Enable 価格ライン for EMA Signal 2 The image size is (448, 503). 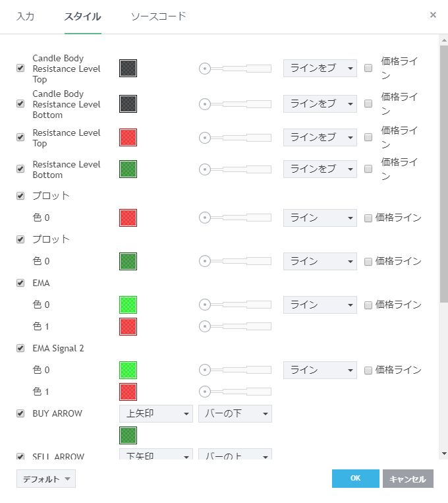368,370
